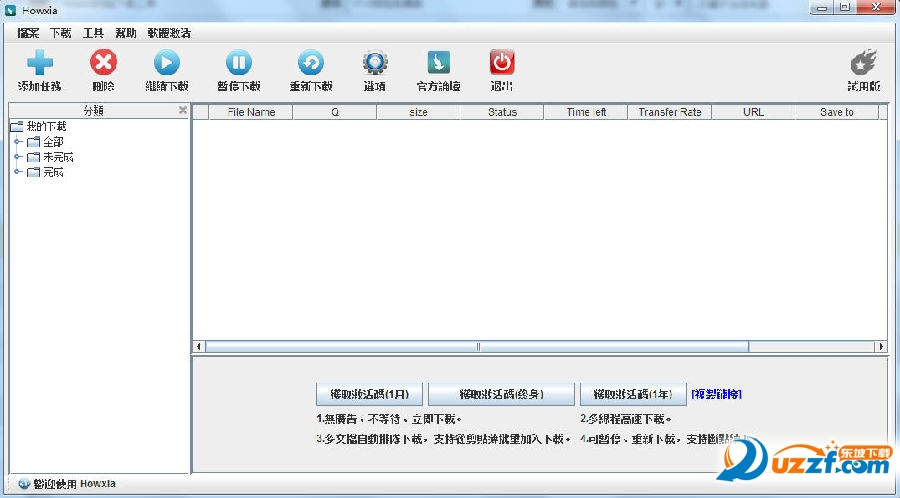The height and width of the screenshot is (498, 900).
Task: Expand the 未完成 tree node
Action: [x=18, y=157]
